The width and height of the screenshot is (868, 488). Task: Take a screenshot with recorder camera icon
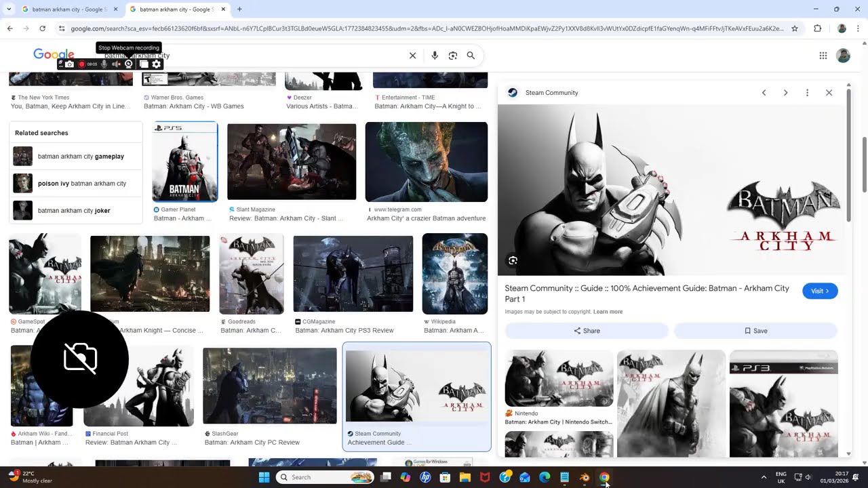point(69,64)
